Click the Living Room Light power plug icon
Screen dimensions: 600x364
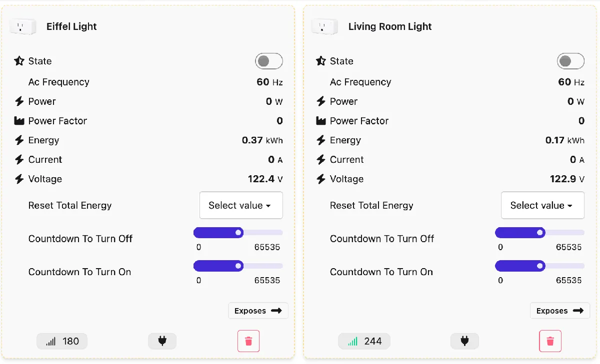pyautogui.click(x=464, y=341)
